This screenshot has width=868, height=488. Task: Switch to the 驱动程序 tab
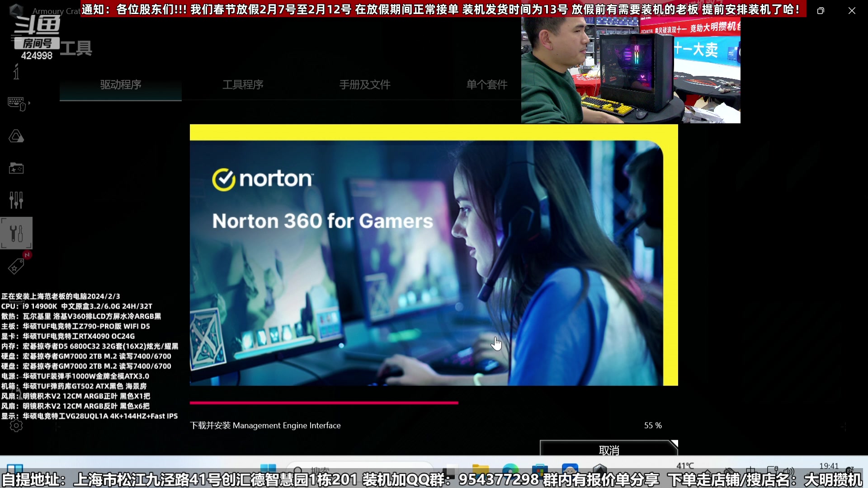121,84
